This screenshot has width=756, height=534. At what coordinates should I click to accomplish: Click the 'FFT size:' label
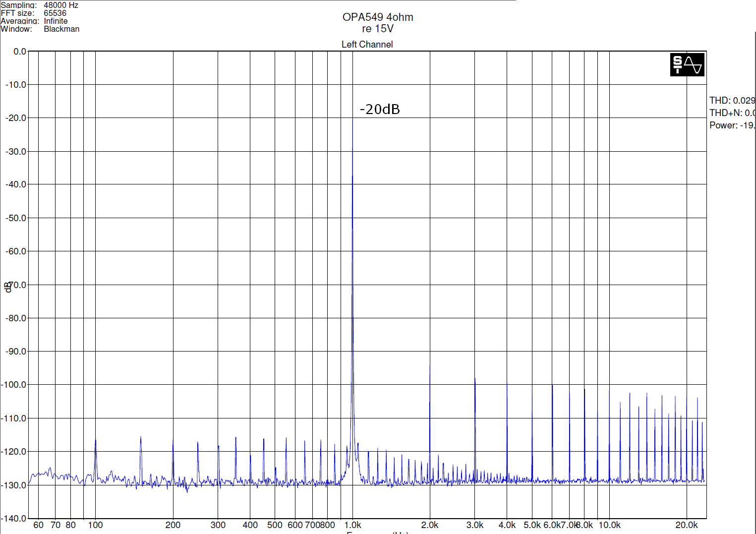click(17, 13)
